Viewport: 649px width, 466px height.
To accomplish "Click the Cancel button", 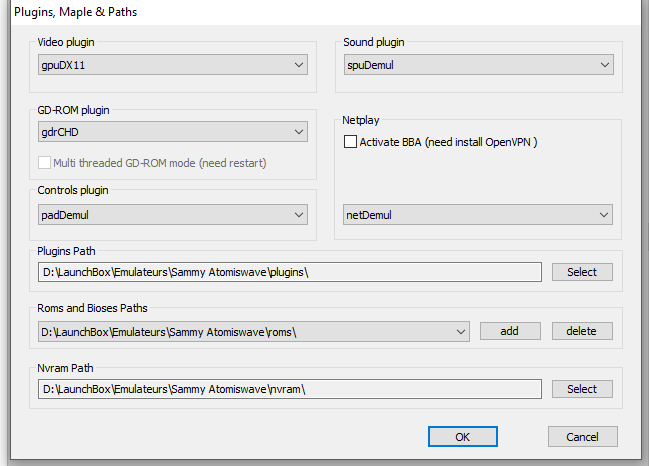I will pyautogui.click(x=582, y=437).
